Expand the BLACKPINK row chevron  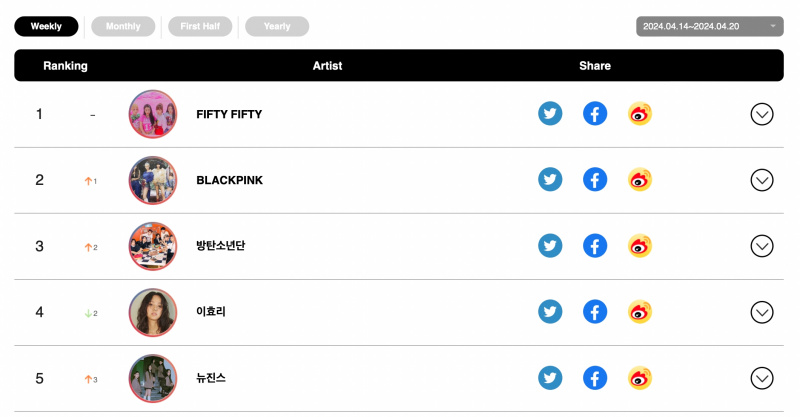762,180
